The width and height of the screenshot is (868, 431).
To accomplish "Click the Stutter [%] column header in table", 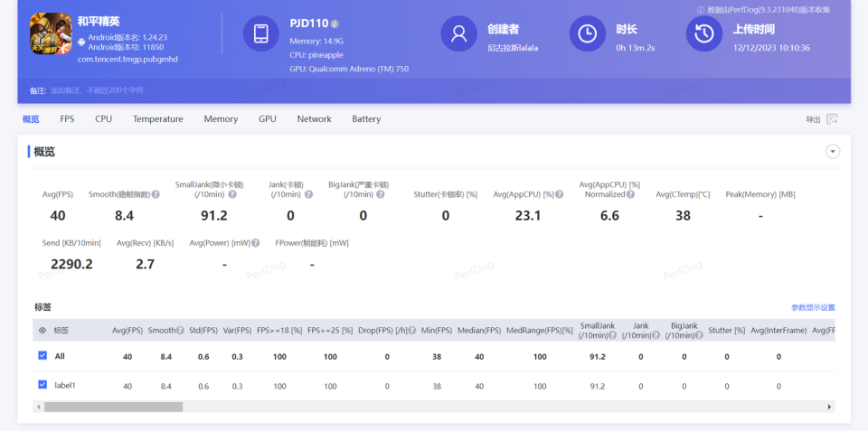I will point(727,331).
